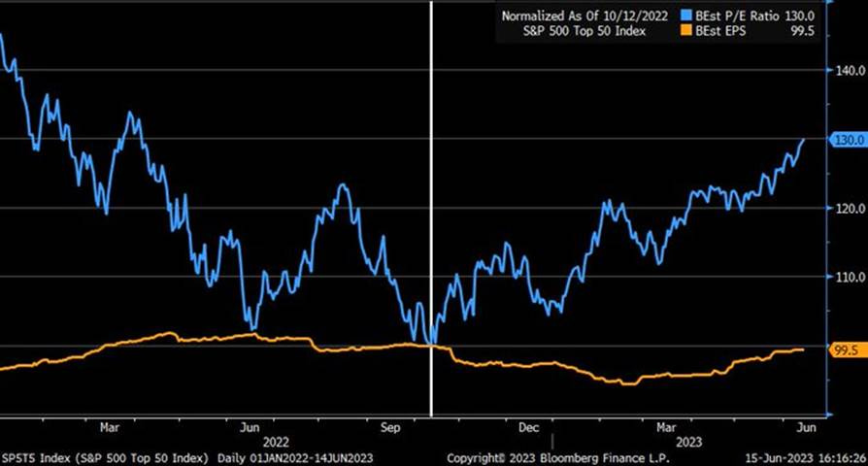Click the legend value 99.5
Image resolution: width=868 pixels, height=466 pixels.
pos(803,31)
